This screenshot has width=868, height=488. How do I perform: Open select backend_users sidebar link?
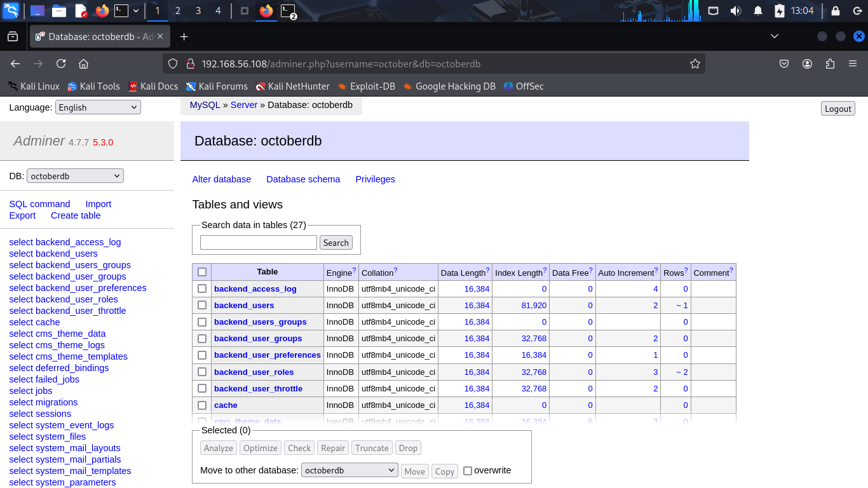click(53, 254)
